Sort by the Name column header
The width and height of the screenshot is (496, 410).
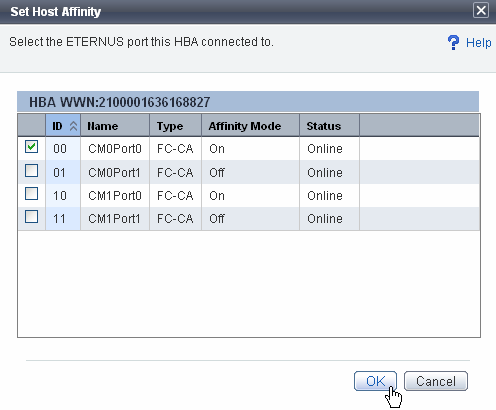tap(115, 126)
